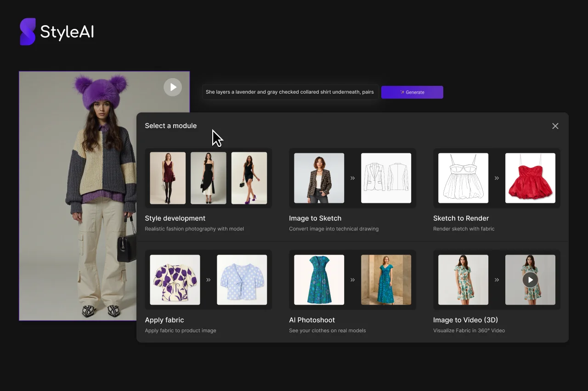Open the Image to Sketch module
This screenshot has width=588, height=391.
[x=353, y=190]
